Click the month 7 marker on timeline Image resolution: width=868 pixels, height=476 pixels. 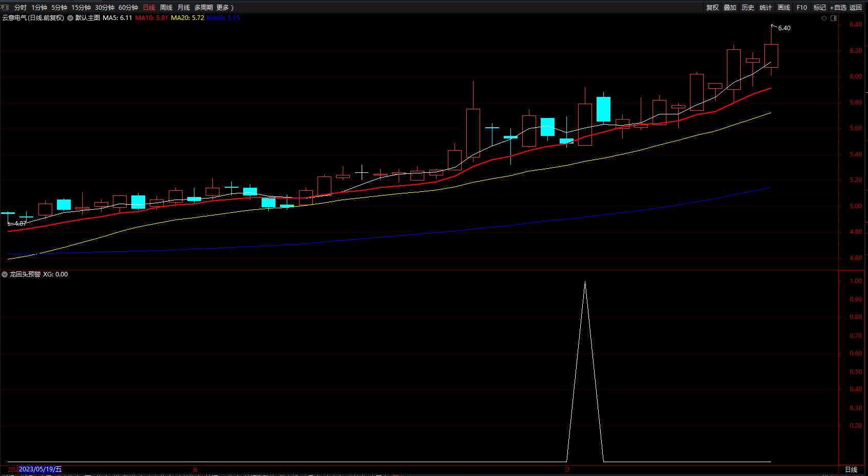click(568, 470)
